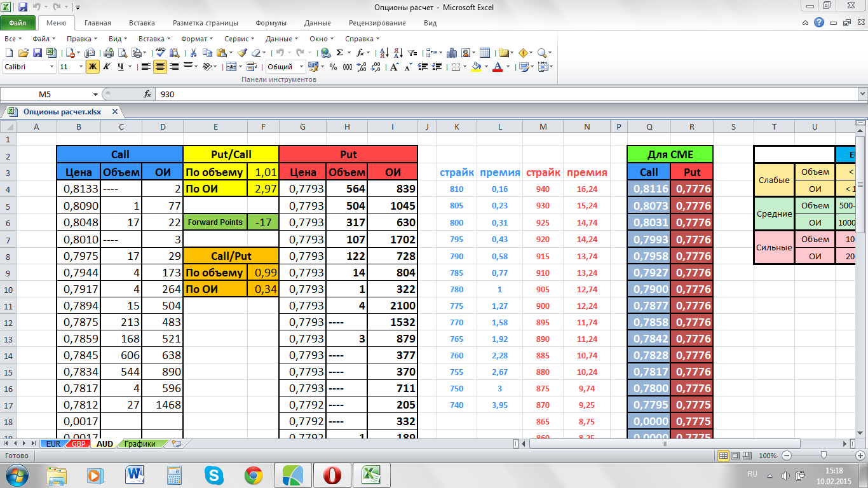Open Opera browser from taskbar
The image size is (868, 488).
333,475
